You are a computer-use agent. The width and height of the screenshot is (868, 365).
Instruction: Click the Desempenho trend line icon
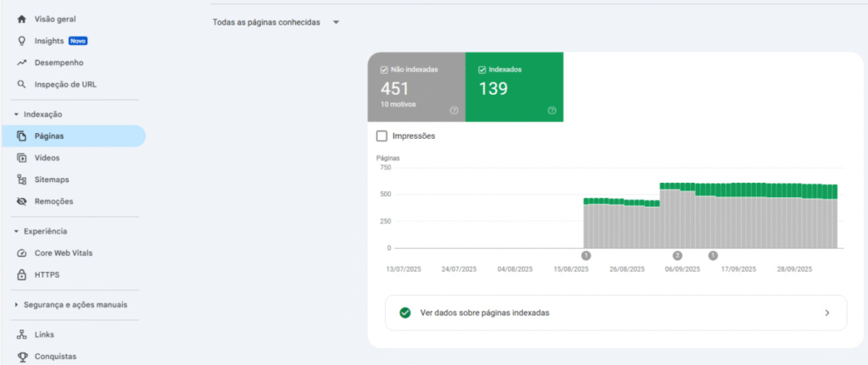22,63
